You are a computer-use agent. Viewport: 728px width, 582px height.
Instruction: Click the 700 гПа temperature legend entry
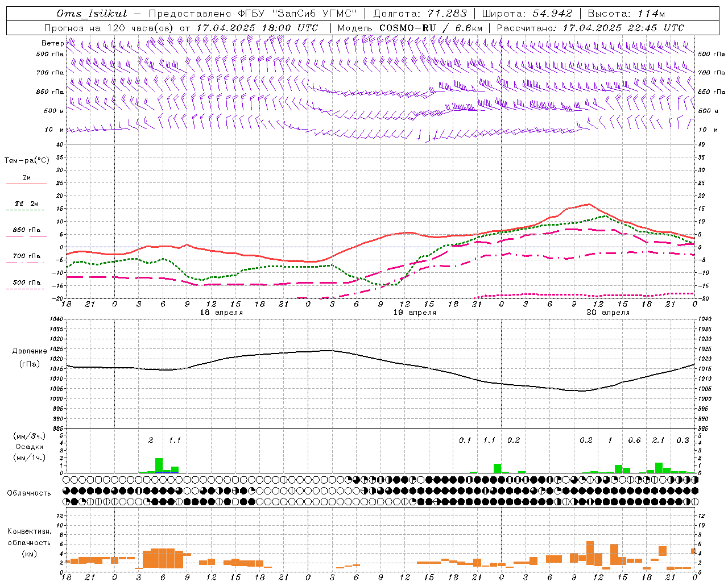click(27, 256)
